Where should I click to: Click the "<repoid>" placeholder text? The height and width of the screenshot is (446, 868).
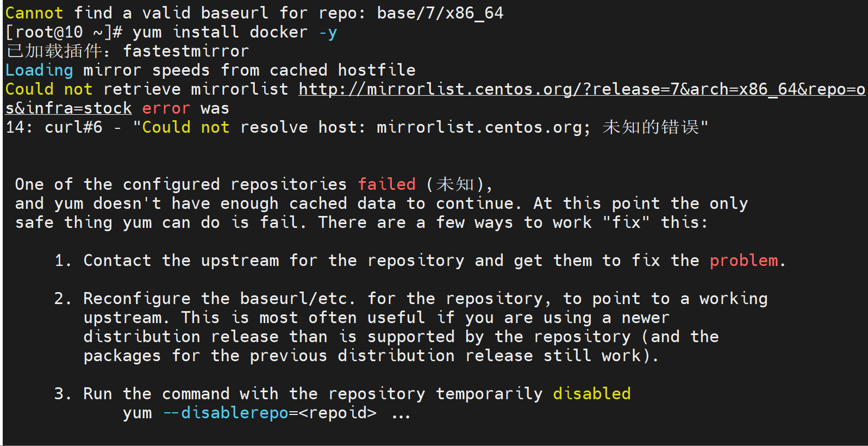pos(338,413)
